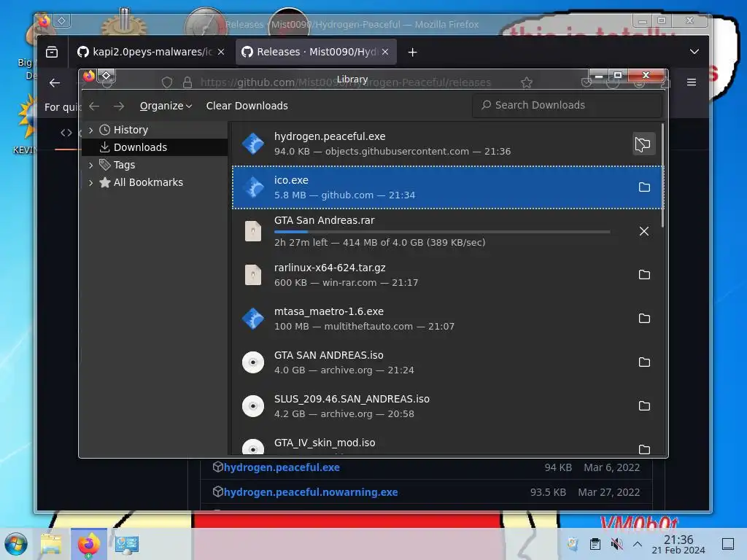The image size is (747, 560).
Task: Open Windows Start menu orb
Action: point(16,544)
